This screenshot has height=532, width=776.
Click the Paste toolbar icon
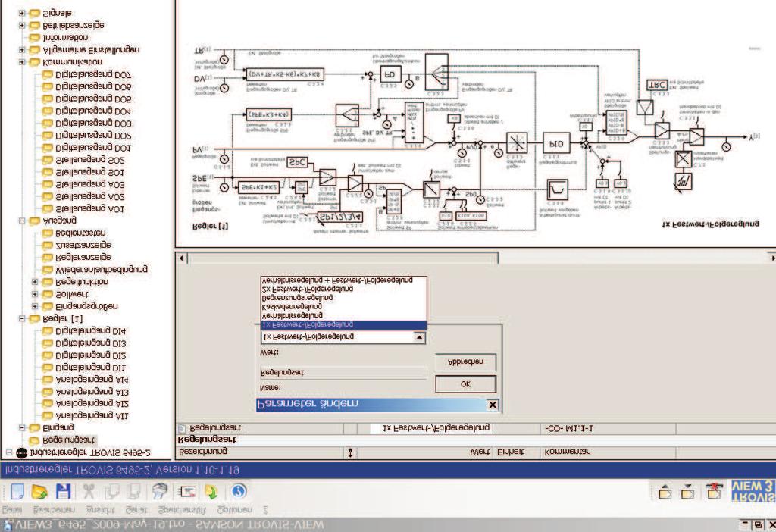pos(134,491)
